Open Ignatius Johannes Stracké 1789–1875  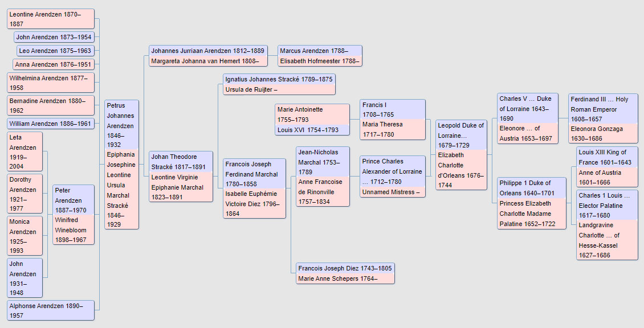(279, 79)
